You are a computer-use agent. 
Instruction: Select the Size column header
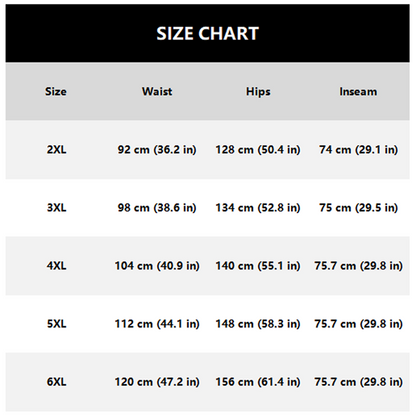click(x=56, y=91)
